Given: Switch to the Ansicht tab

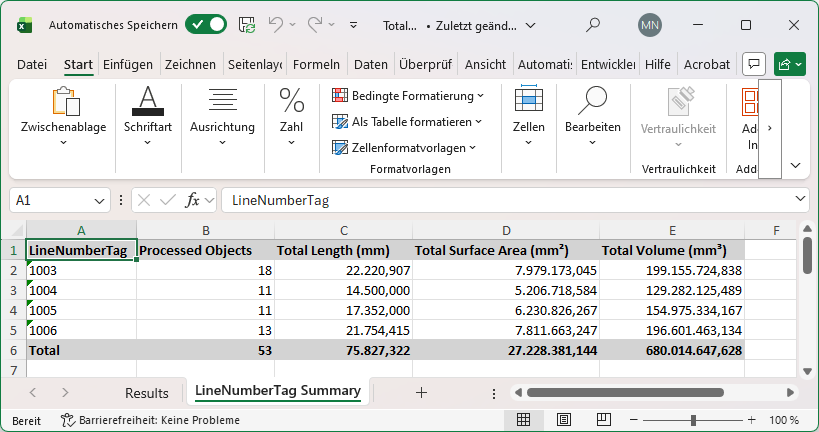Looking at the screenshot, I should pyautogui.click(x=485, y=64).
